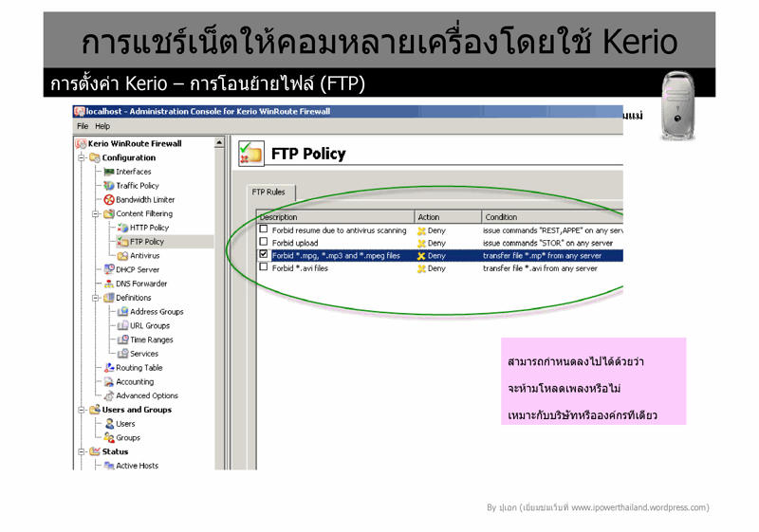Click the Advanced Options icon
This screenshot has width=759, height=532.
(109, 396)
